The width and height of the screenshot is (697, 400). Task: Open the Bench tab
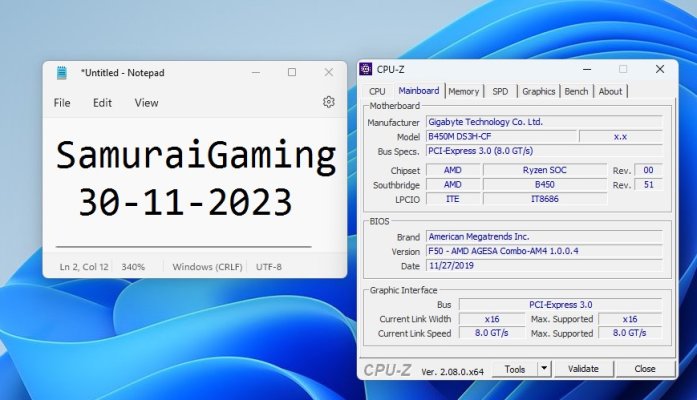576,92
